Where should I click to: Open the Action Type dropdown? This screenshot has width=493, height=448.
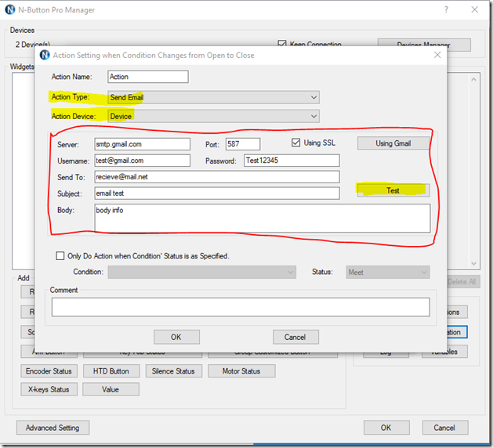(213, 97)
